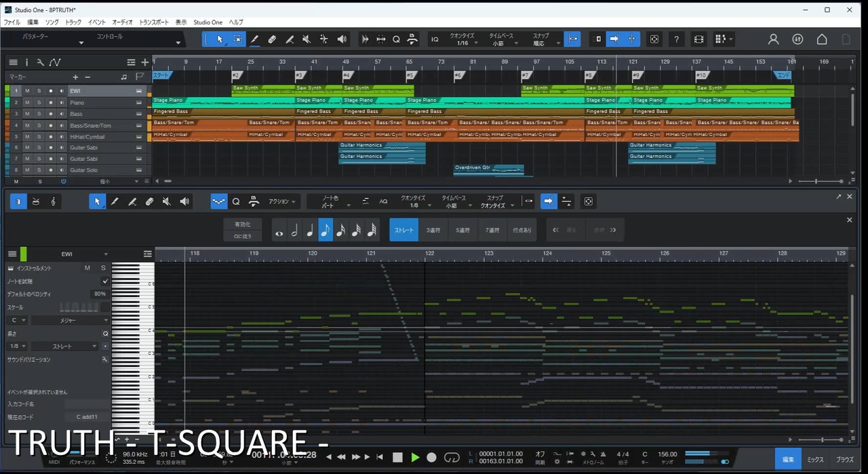Viewport: 868px width, 474px height.
Task: Select the Arrow tool in main toolbar
Action: pos(220,39)
